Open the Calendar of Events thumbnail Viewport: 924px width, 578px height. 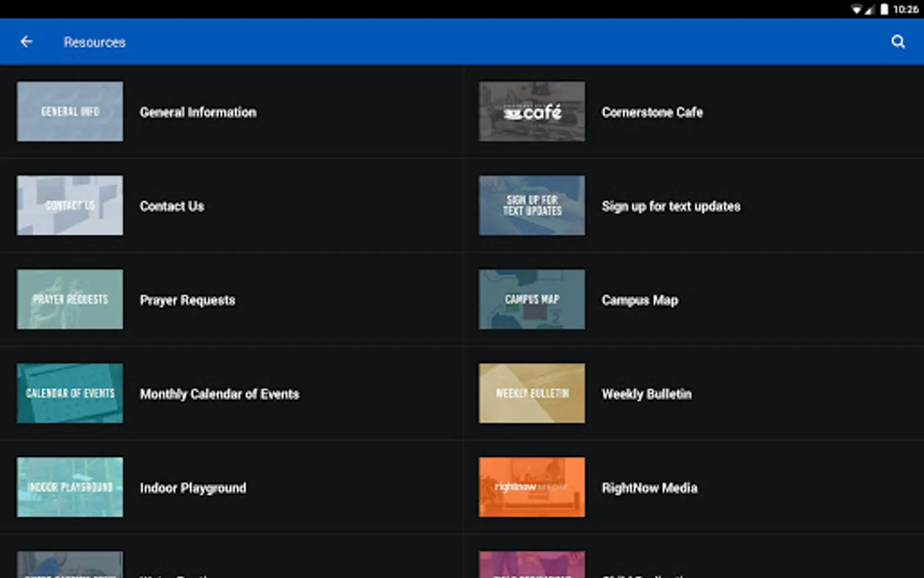(70, 393)
